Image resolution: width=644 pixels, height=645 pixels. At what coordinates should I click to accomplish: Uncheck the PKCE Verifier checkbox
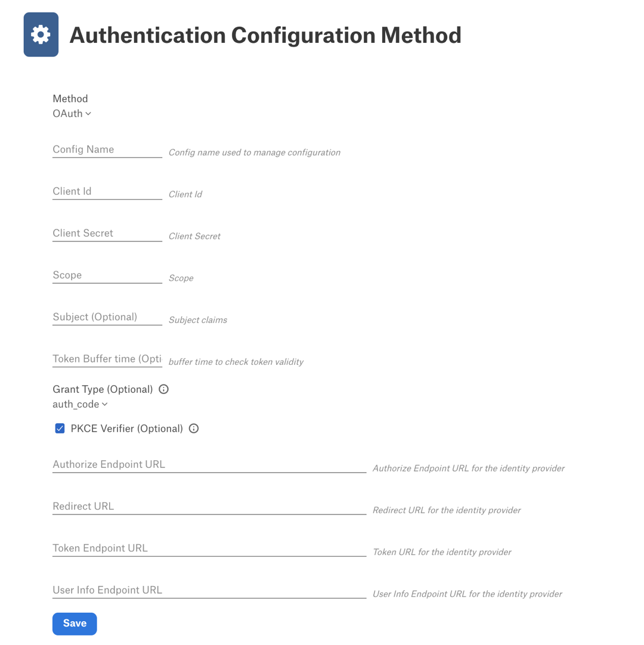coord(60,429)
